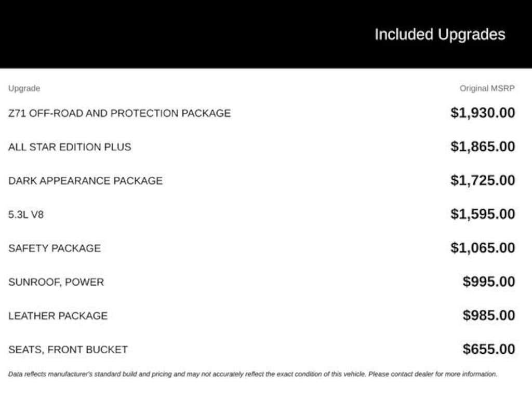Click the $995.00 price value
The image size is (532, 399).
pos(489,282)
